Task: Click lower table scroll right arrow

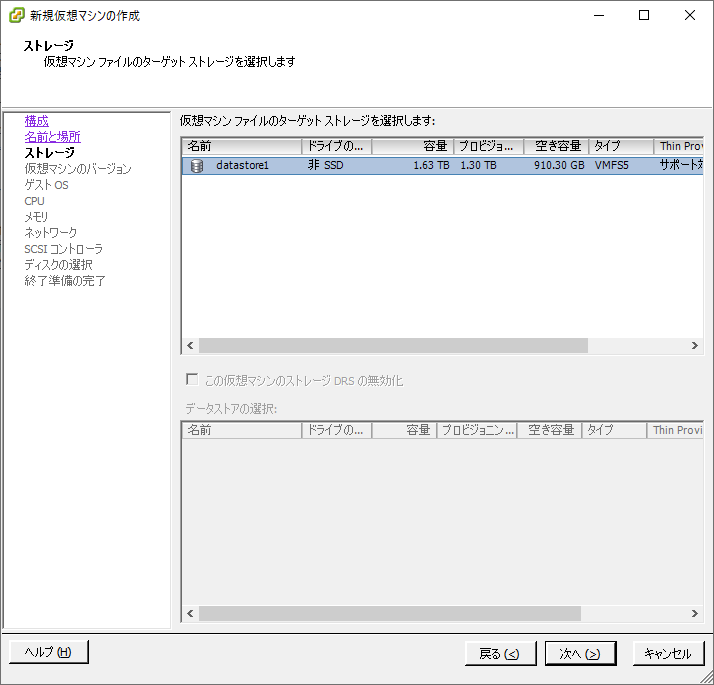Action: [x=694, y=613]
